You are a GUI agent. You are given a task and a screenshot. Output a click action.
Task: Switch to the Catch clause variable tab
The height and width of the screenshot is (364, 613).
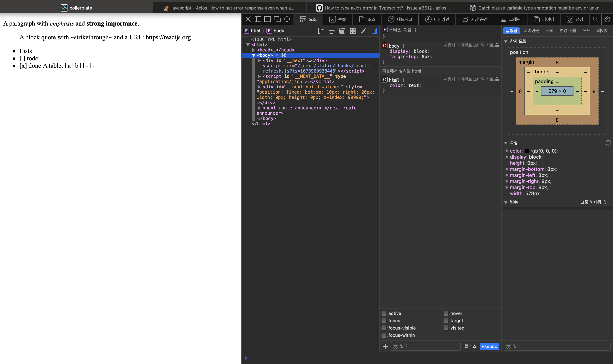point(536,8)
